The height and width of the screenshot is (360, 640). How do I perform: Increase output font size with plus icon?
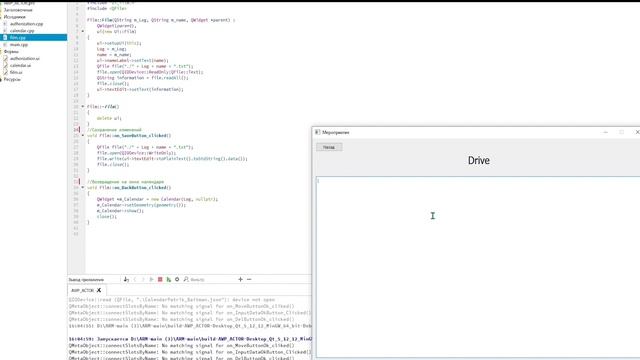[x=240, y=279]
